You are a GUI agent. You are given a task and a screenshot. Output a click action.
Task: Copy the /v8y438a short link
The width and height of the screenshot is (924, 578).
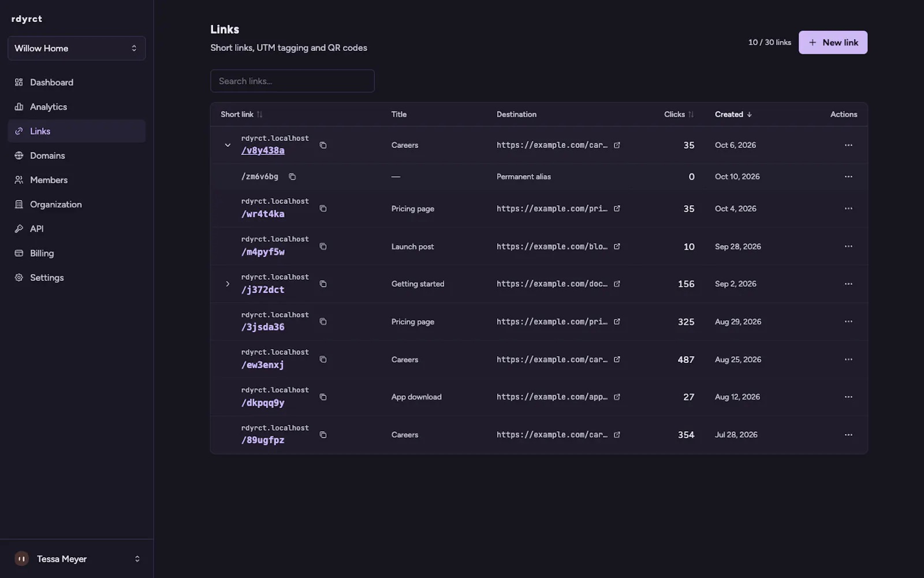click(x=323, y=145)
